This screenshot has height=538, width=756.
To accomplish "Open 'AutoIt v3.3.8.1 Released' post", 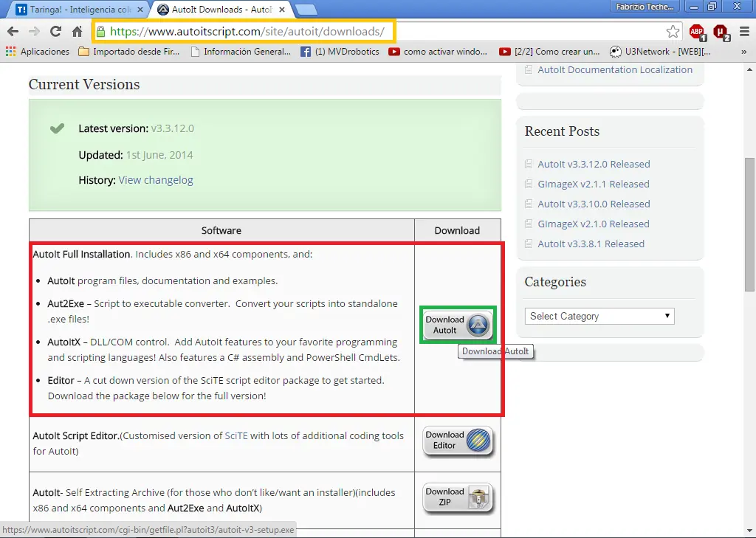I will pos(591,244).
